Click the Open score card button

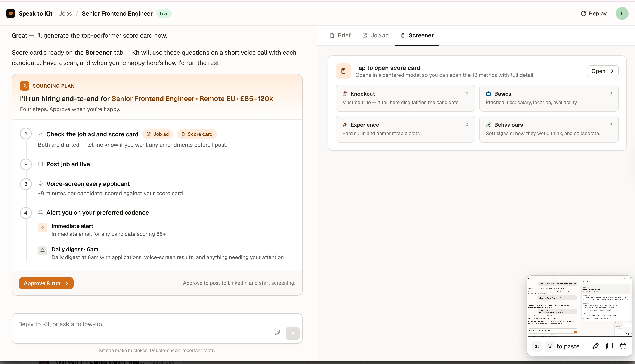point(603,71)
